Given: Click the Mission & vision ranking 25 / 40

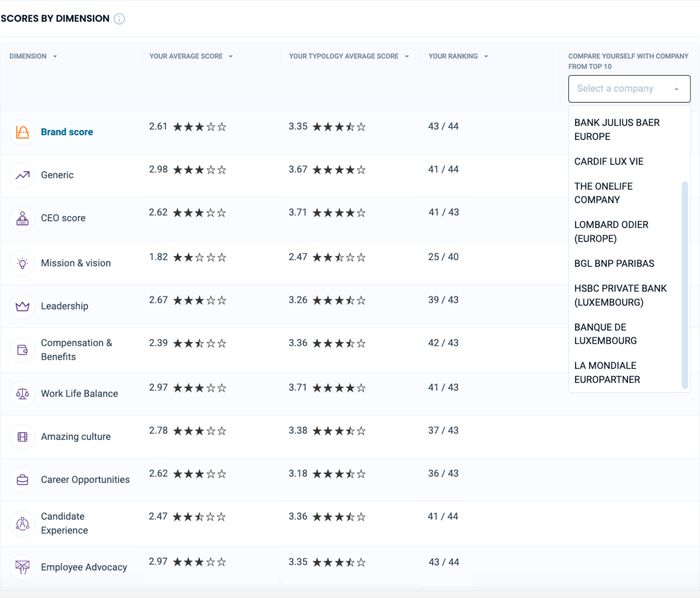Looking at the screenshot, I should click(444, 257).
